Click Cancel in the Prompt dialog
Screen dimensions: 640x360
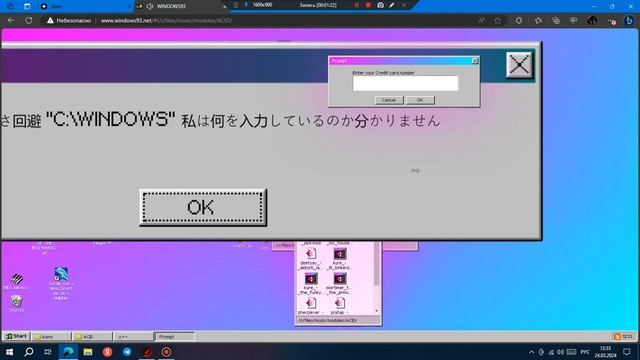click(389, 100)
